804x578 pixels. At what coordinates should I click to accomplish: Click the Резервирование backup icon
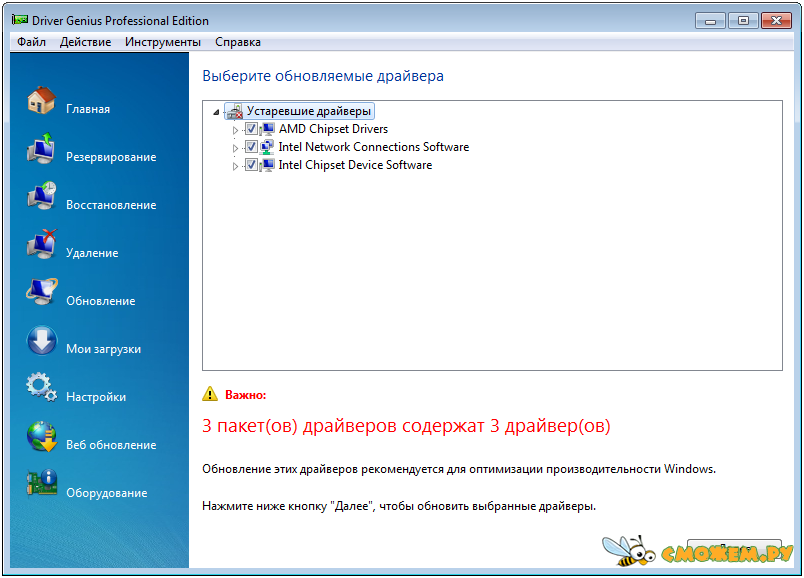point(42,148)
